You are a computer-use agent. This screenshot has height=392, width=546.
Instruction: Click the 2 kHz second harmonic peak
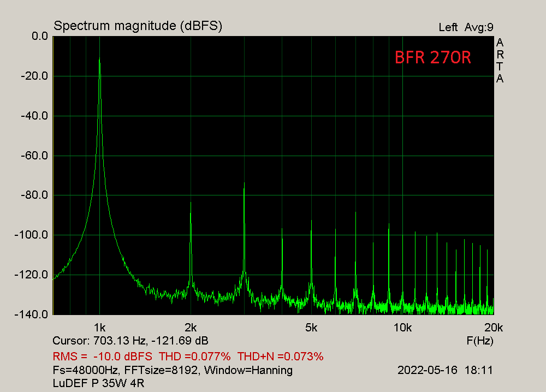coord(191,202)
